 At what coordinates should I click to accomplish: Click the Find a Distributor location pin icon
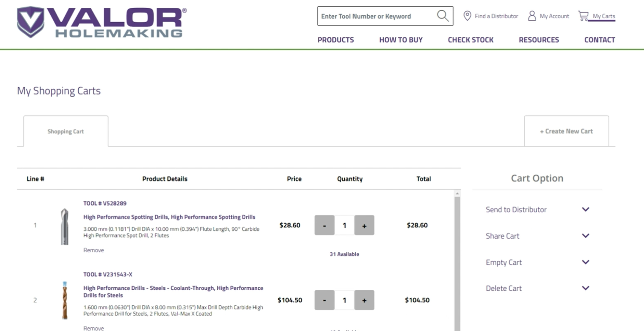467,16
